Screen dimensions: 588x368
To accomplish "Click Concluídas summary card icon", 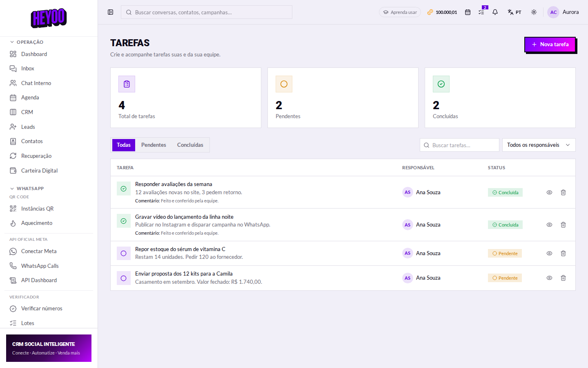I will (441, 84).
